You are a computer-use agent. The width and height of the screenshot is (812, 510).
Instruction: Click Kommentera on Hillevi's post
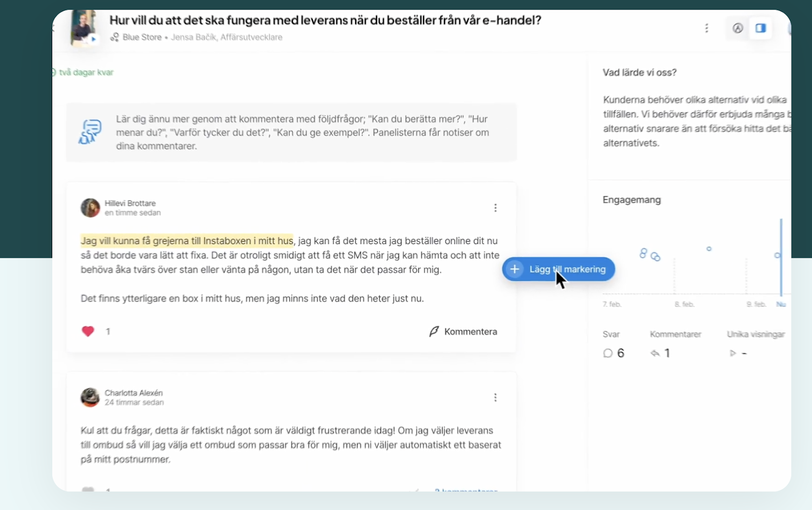(463, 331)
